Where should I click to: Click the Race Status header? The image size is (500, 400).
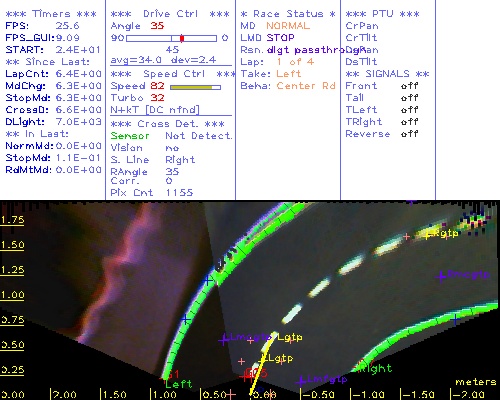coord(288,14)
